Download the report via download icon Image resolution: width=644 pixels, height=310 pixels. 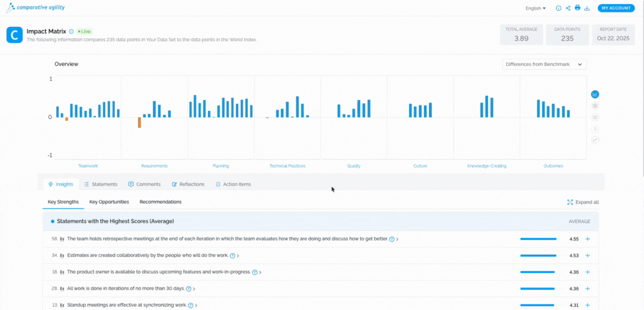(587, 8)
